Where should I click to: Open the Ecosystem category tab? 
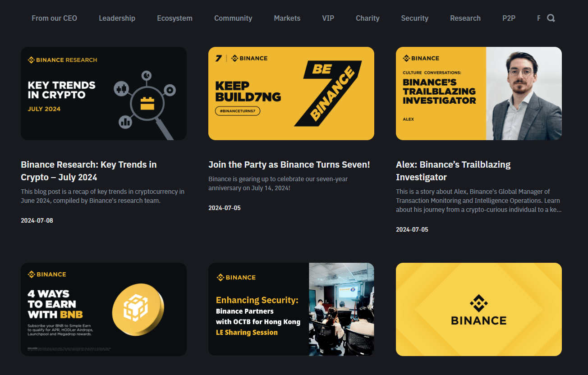[x=175, y=18]
